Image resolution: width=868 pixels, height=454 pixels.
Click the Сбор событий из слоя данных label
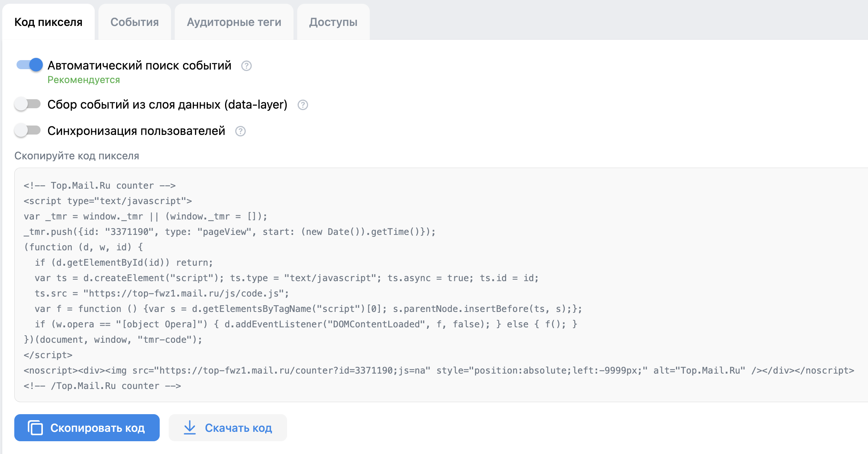point(167,104)
